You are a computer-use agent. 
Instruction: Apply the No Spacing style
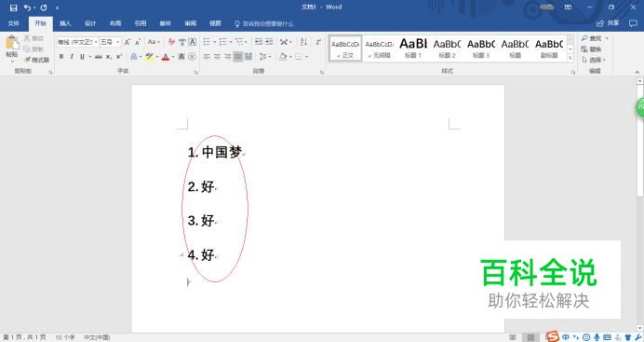[379, 48]
